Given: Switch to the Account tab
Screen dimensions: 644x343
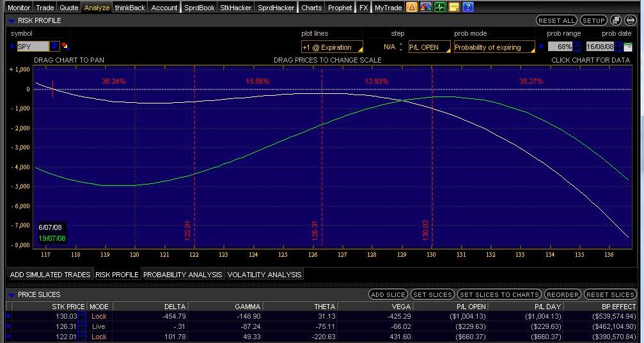Looking at the screenshot, I should point(164,8).
